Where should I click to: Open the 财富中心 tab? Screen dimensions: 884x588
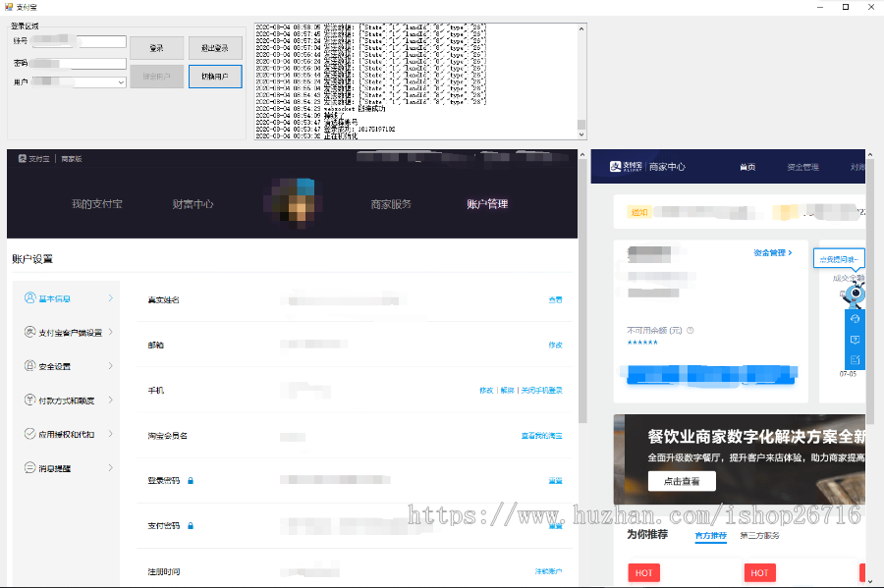pos(193,204)
